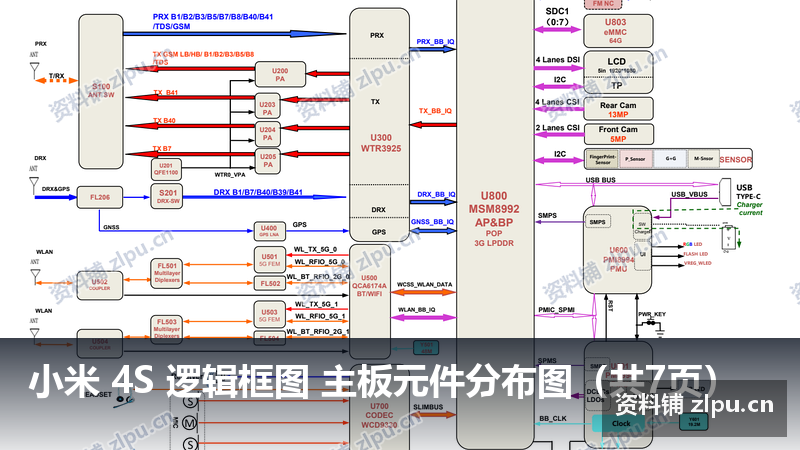Click the SMPS box inside the PMU

coord(597,222)
